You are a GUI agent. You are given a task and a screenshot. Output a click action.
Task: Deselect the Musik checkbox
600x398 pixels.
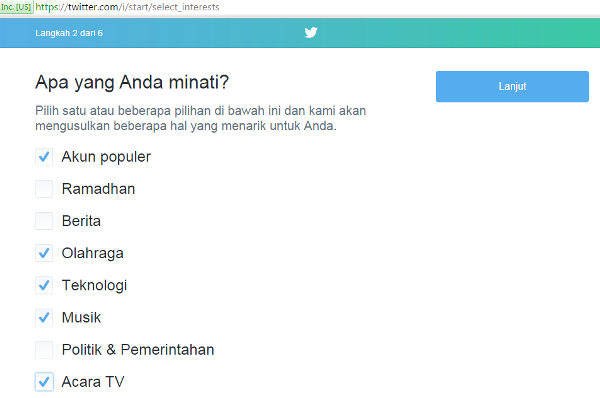(x=44, y=318)
